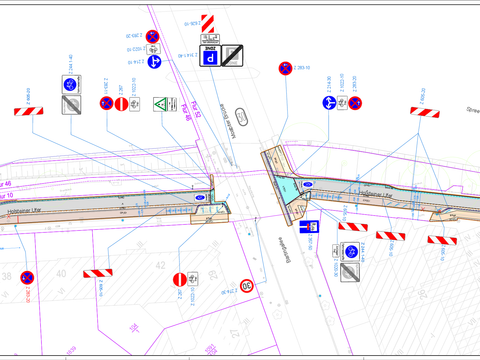
Task: Select the magenta '104' parcel number
Action: click(134, 328)
